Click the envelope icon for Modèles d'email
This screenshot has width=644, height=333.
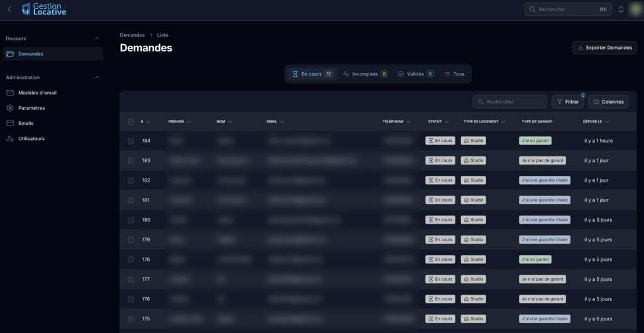click(x=10, y=93)
